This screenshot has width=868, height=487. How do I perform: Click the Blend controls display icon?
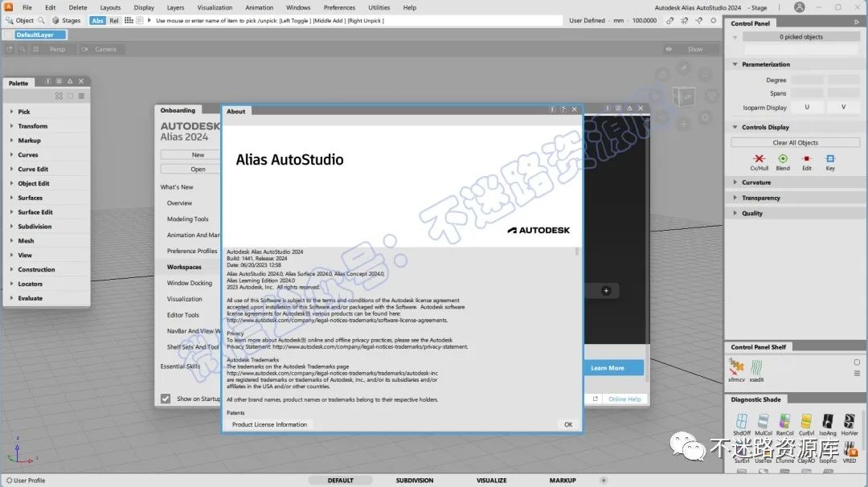pyautogui.click(x=783, y=159)
